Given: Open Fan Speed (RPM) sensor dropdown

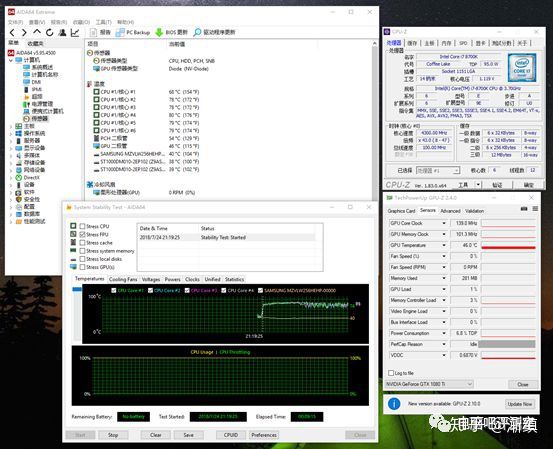Looking at the screenshot, I should [x=444, y=267].
